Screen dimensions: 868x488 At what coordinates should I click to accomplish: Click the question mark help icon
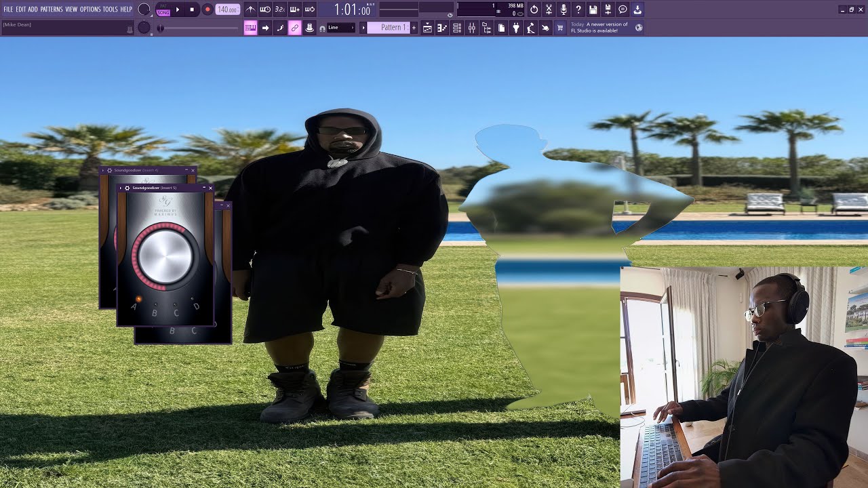[x=578, y=9]
